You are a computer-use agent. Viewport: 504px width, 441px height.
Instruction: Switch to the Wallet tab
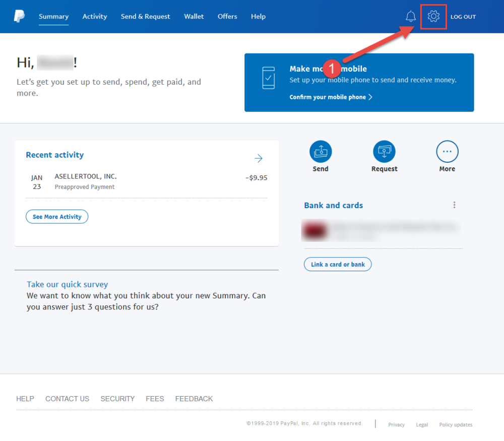[194, 17]
